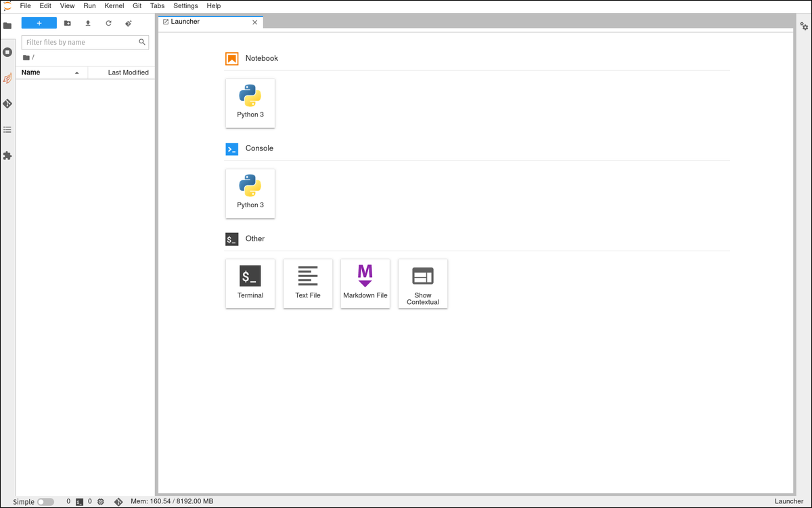Open the Settings menu
812x508 pixels.
click(x=185, y=5)
